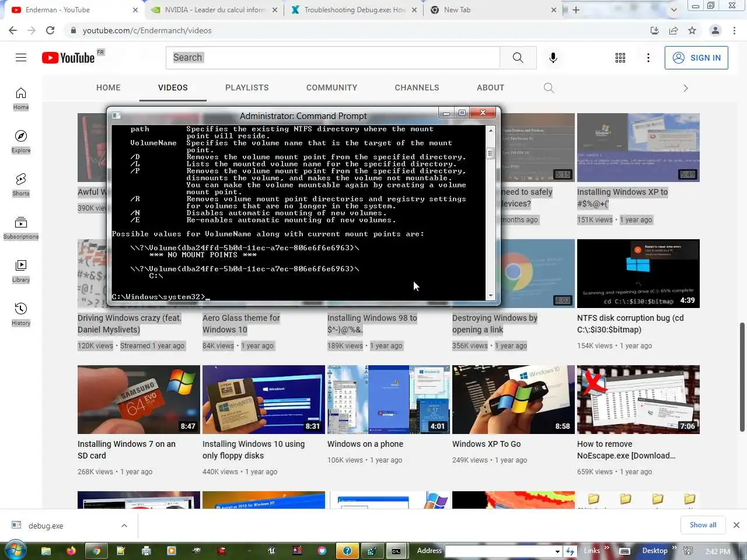Go to the YouTube logo home link
Viewport: 747px width, 560px height.
pos(68,57)
